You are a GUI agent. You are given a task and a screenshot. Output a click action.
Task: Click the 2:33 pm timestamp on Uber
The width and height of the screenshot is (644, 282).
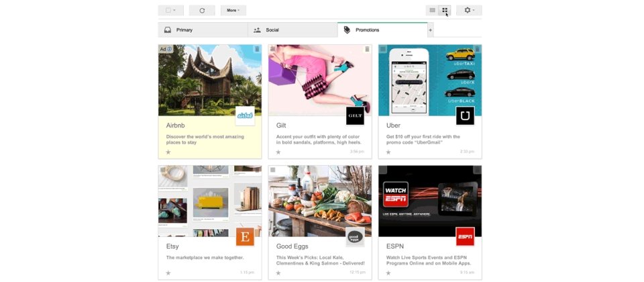[467, 152]
